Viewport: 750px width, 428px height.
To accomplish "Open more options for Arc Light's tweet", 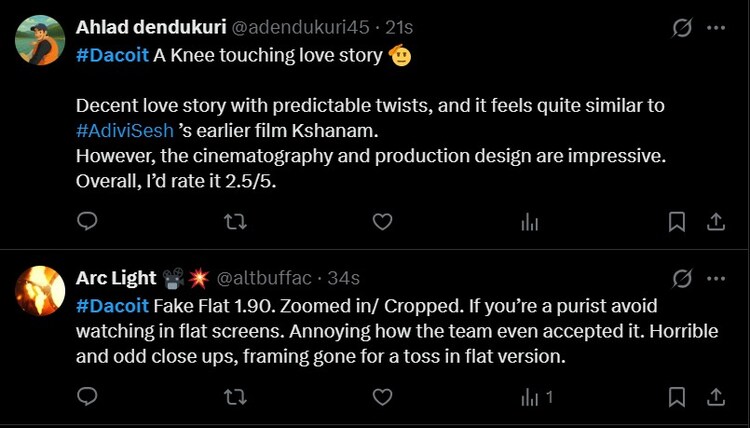I will (x=716, y=277).
